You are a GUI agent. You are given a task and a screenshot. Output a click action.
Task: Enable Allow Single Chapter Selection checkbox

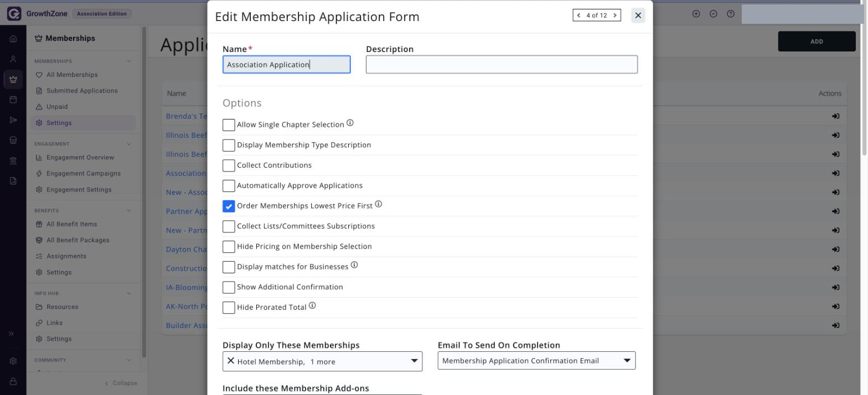[229, 124]
